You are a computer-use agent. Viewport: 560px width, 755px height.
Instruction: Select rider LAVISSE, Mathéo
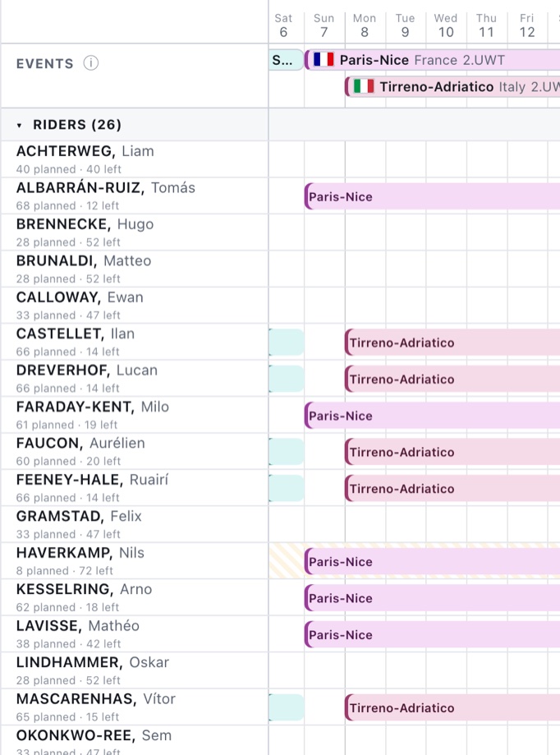[134, 635]
